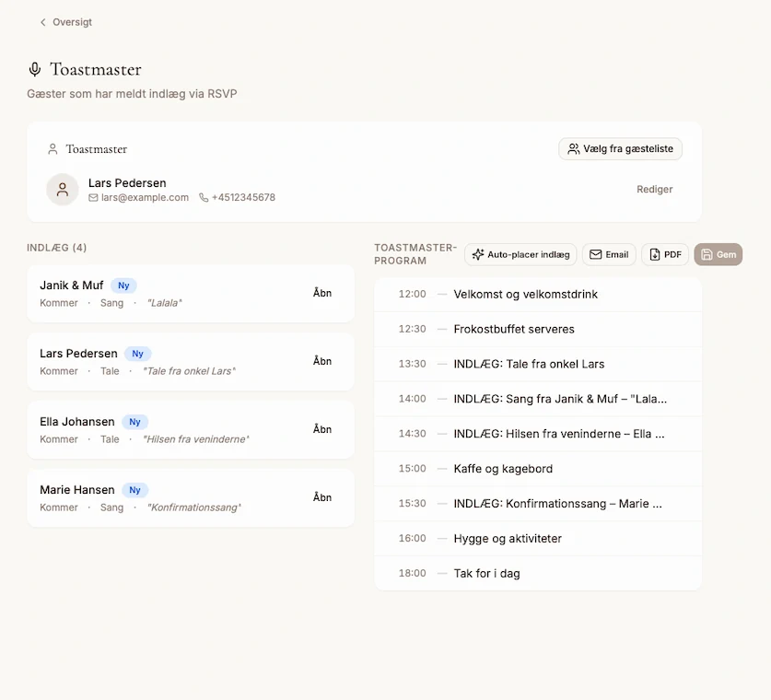This screenshot has width=771, height=700.
Task: Click the person icon in Toastmaster card header
Action: point(53,149)
